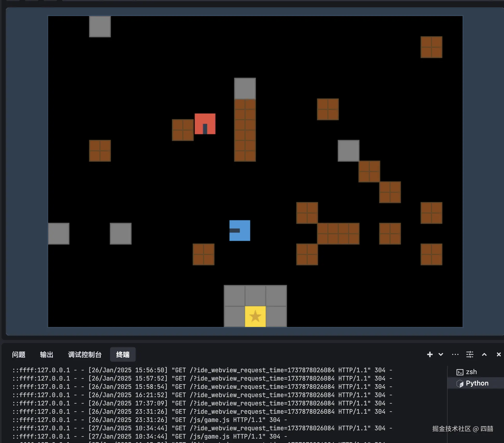
Task: Click the yellow star base tile
Action: [255, 316]
